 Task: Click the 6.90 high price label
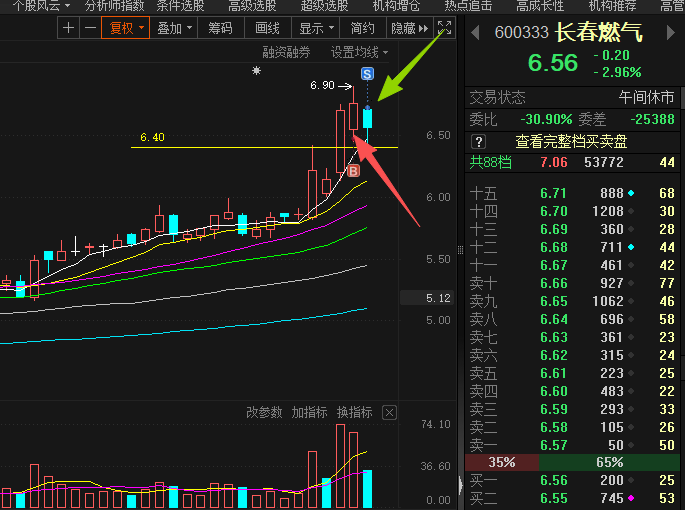pyautogui.click(x=322, y=86)
